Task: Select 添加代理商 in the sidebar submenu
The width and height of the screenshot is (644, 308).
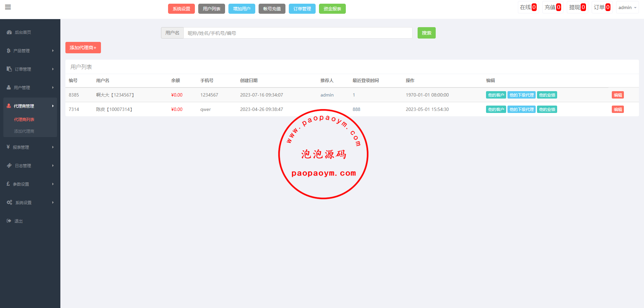Action: point(24,131)
